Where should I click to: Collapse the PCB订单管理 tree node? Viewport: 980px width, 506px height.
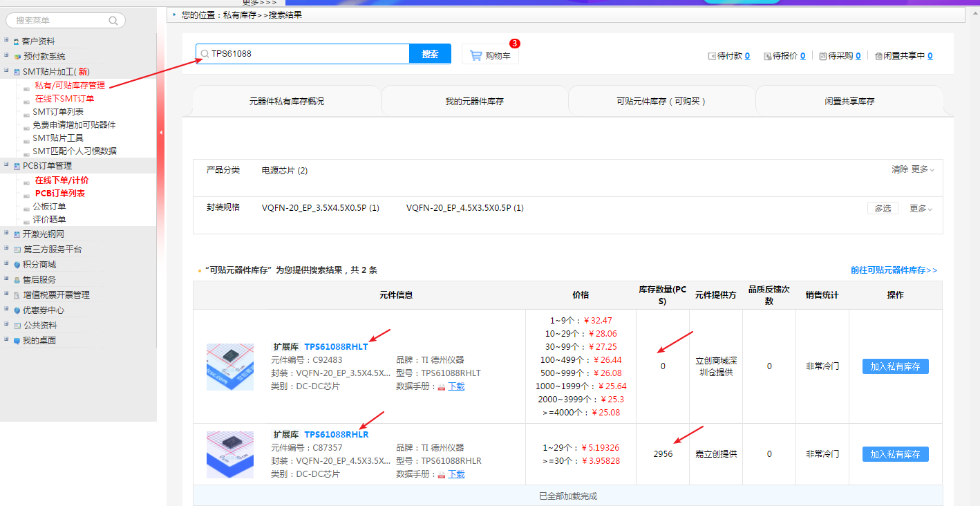click(x=6, y=165)
